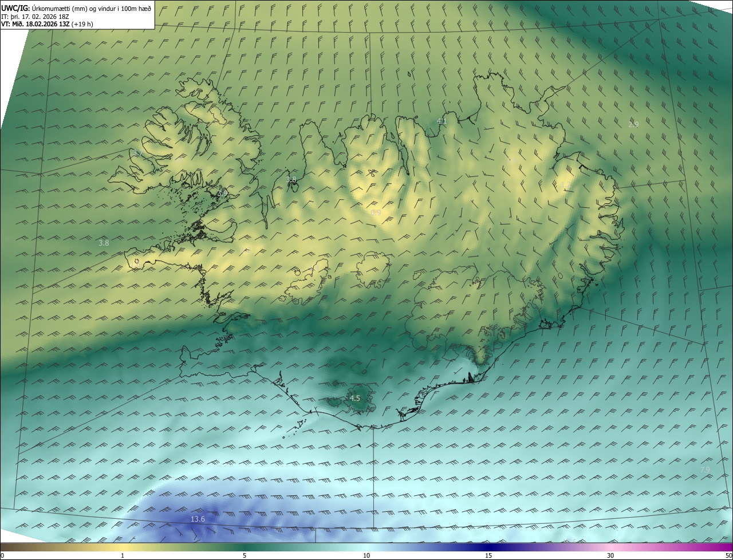Click the 0.9 value label on the map
Image resolution: width=733 pixels, height=560 pixels.
(x=376, y=212)
